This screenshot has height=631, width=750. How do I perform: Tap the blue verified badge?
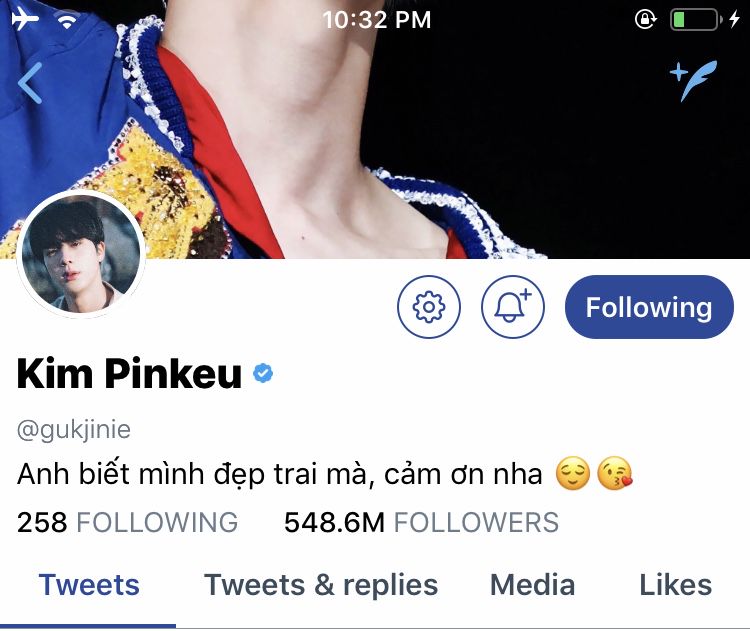[x=263, y=373]
